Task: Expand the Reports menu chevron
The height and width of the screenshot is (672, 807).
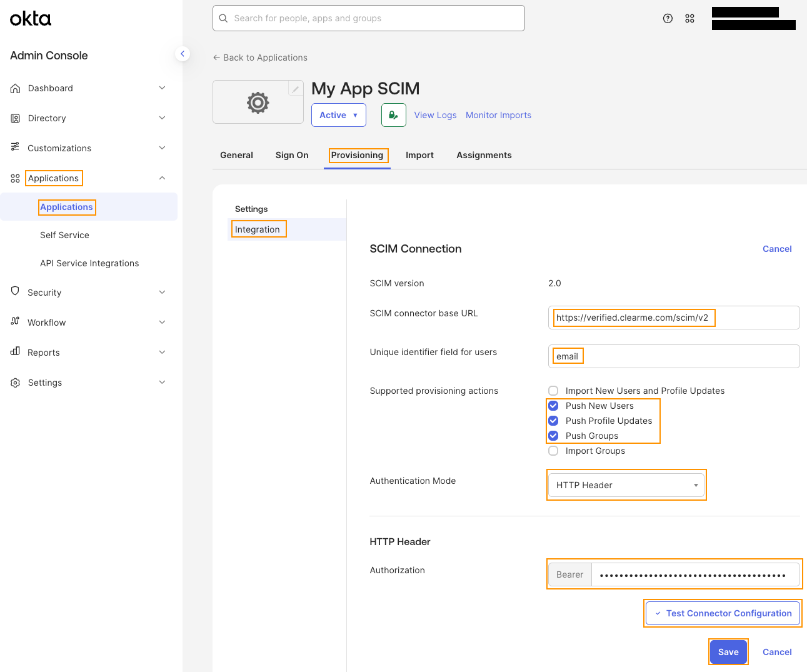Action: point(162,353)
